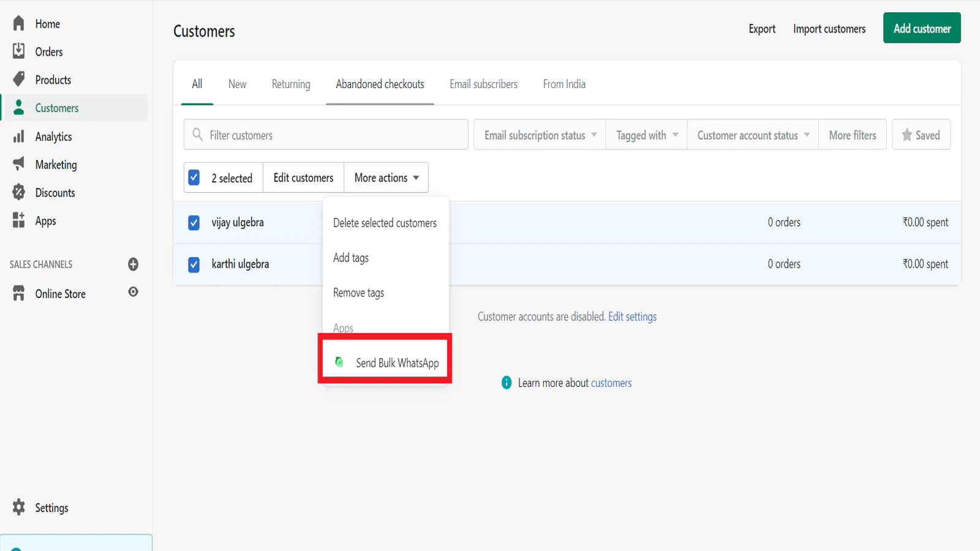Open the Edit settings link
The height and width of the screenshot is (551, 980).
(x=632, y=317)
